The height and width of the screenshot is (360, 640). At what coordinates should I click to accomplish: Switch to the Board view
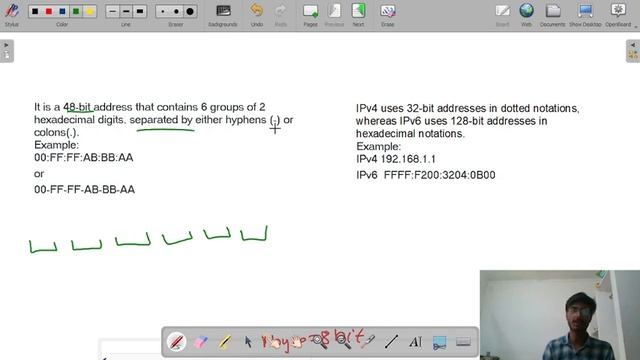(502, 15)
